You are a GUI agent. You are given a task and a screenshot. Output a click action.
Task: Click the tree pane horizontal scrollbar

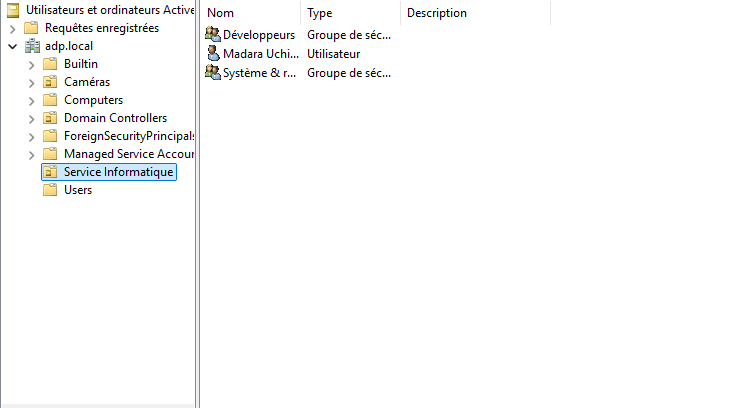98,406
